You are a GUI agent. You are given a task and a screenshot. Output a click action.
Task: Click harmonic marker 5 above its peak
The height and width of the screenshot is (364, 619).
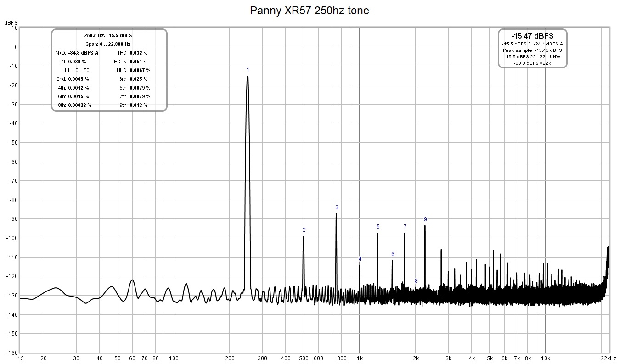click(378, 227)
